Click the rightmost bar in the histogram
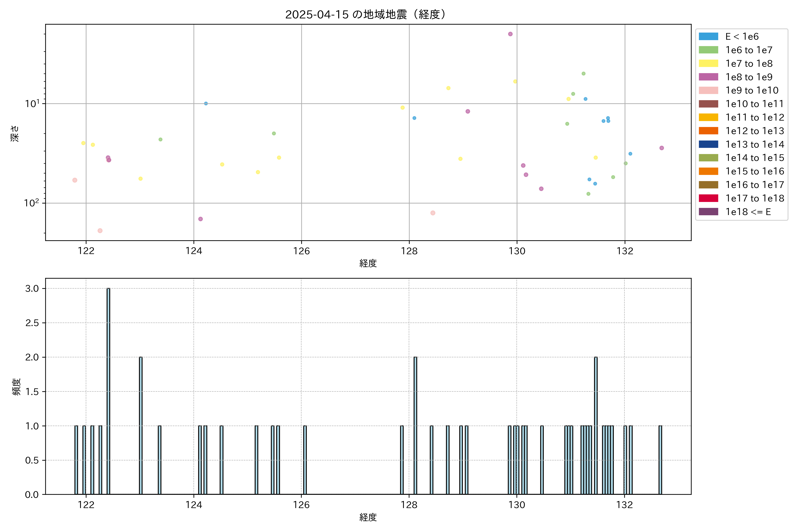Viewport: 798px width, 532px height. [x=660, y=460]
